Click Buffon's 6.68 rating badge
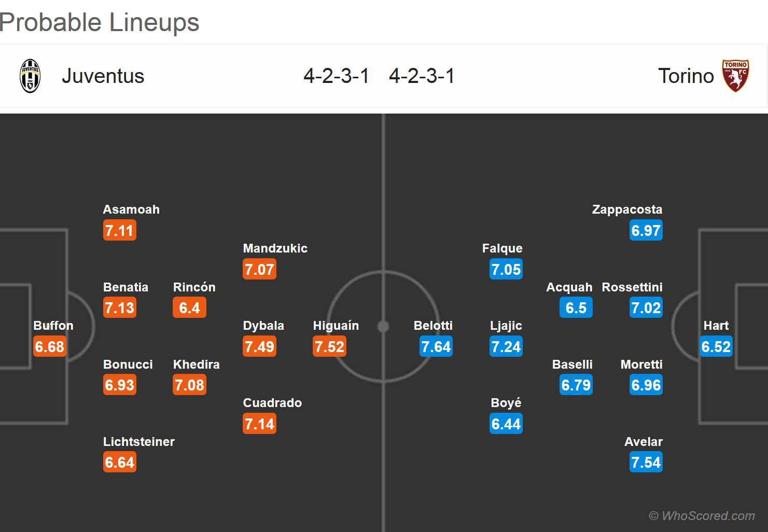The height and width of the screenshot is (532, 768). click(x=49, y=346)
